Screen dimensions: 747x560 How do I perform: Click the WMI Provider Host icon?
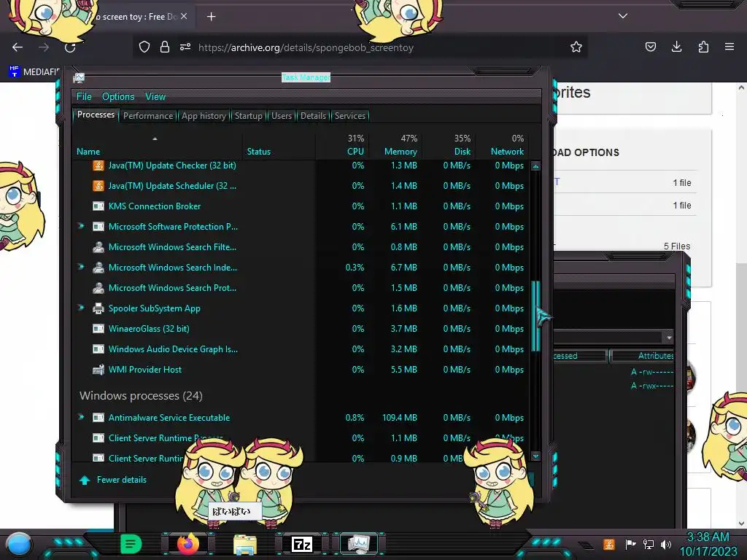click(x=98, y=370)
